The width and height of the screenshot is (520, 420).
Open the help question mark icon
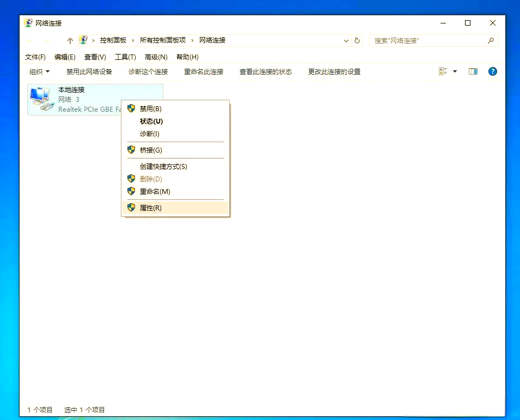click(x=492, y=71)
